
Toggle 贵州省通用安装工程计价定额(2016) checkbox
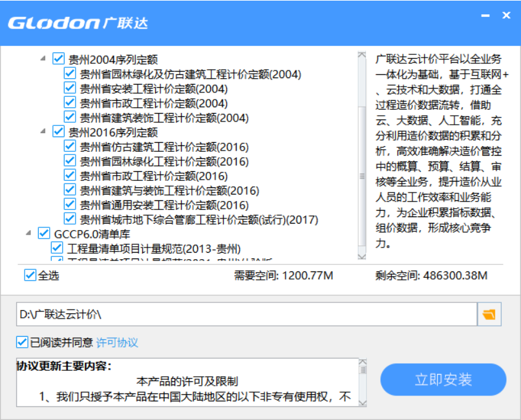coord(70,205)
